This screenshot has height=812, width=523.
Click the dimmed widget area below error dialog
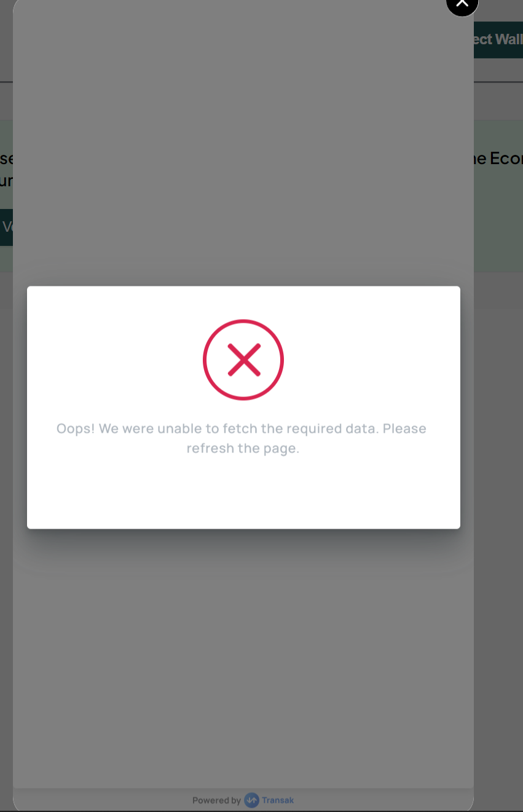[x=243, y=658]
